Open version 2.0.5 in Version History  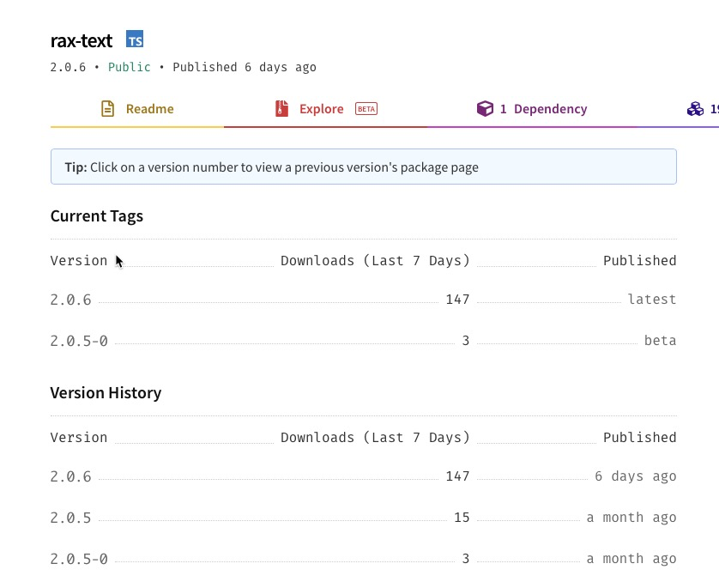pos(70,518)
